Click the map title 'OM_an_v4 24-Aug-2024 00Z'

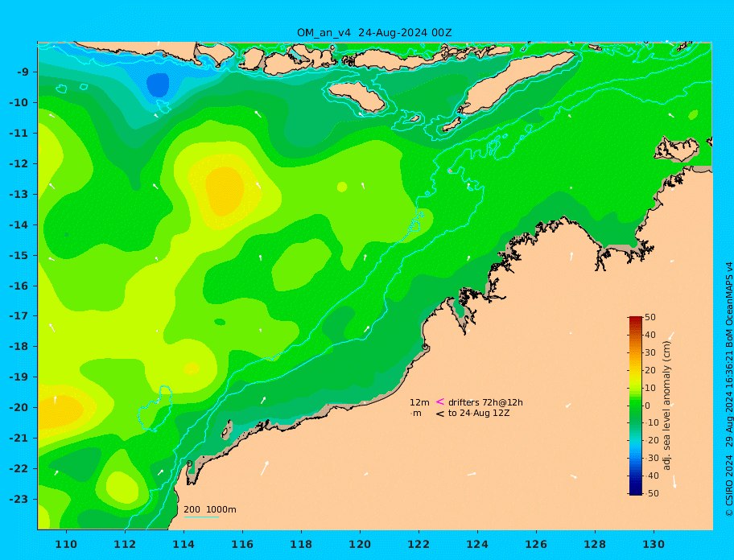tap(374, 33)
